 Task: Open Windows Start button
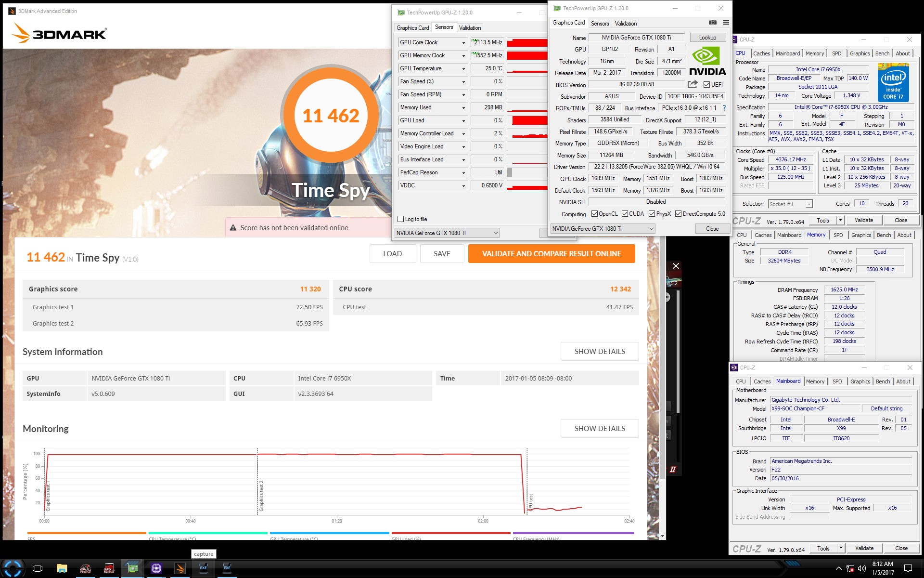click(13, 568)
